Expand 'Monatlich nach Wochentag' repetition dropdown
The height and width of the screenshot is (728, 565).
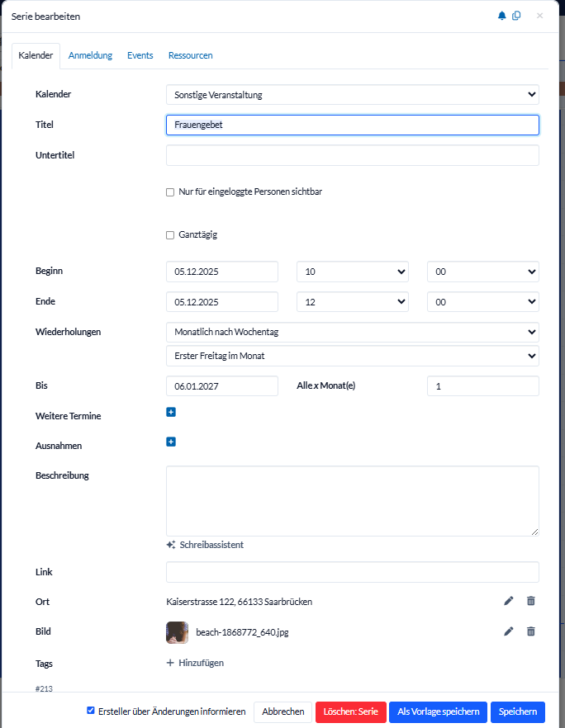click(352, 332)
